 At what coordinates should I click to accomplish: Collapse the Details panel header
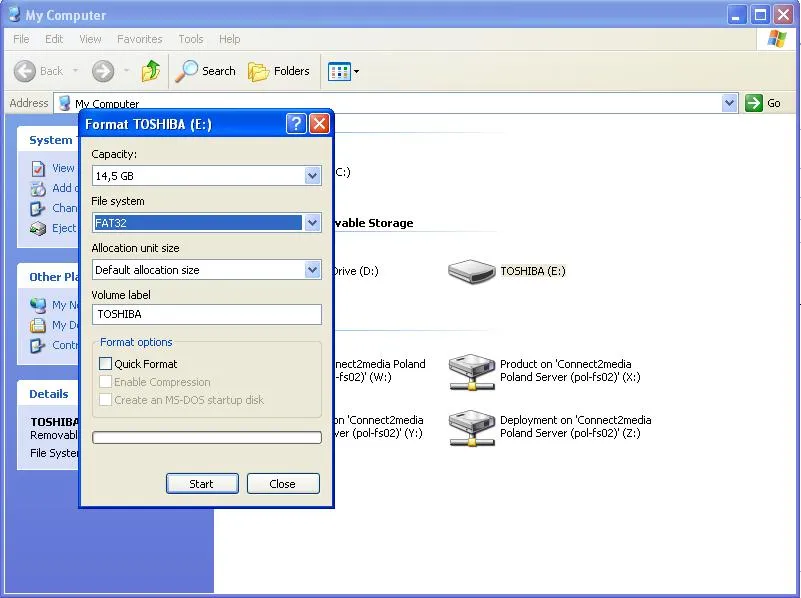(49, 394)
